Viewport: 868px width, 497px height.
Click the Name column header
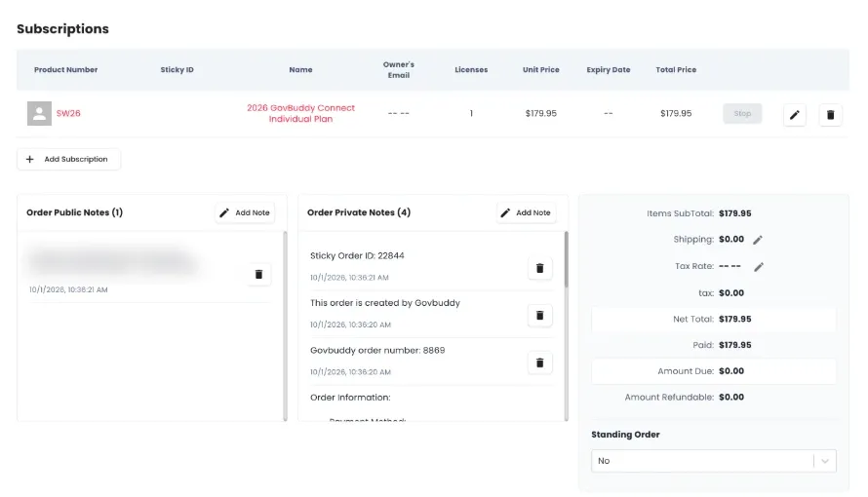coord(300,69)
